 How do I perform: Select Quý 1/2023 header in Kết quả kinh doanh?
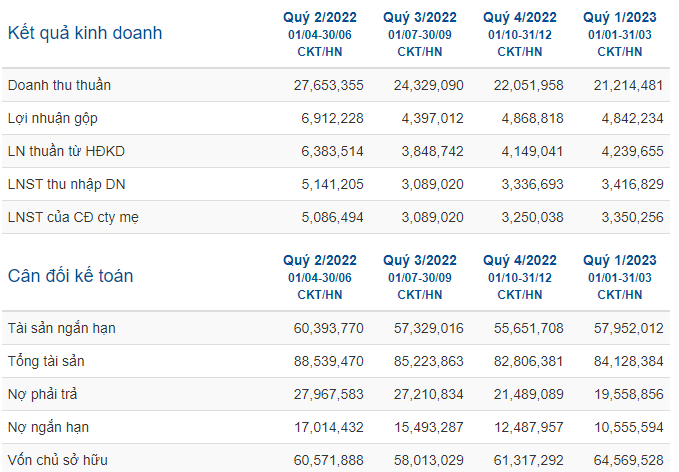tap(620, 17)
